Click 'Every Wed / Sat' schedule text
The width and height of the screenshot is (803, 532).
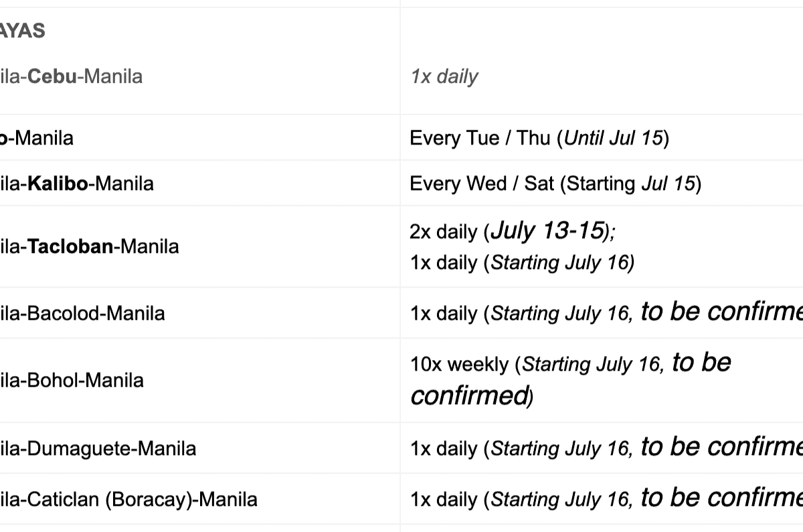point(482,183)
